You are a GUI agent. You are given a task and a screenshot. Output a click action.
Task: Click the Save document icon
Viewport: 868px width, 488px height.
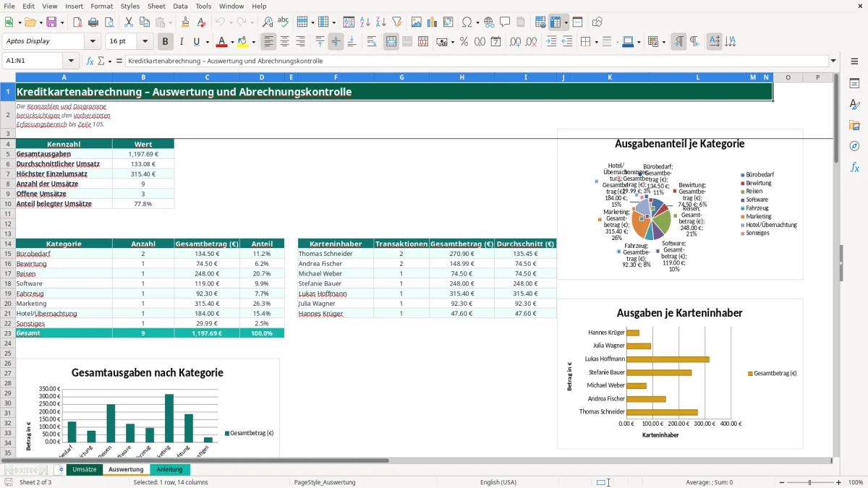[51, 22]
